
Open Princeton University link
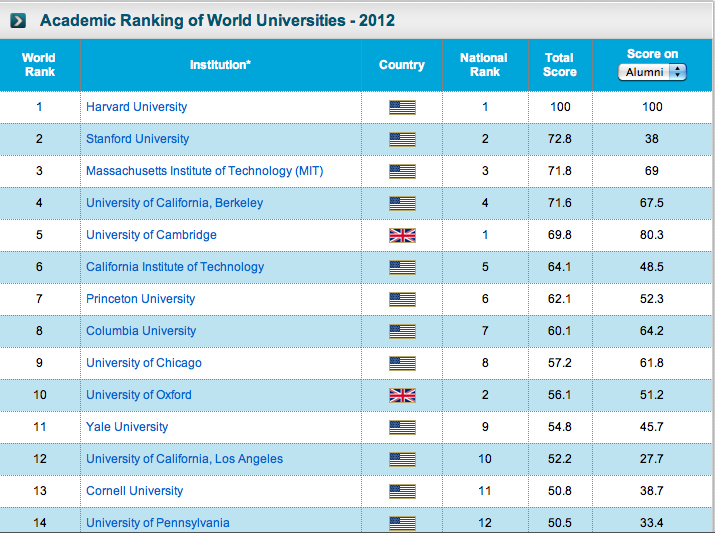pyautogui.click(x=140, y=299)
